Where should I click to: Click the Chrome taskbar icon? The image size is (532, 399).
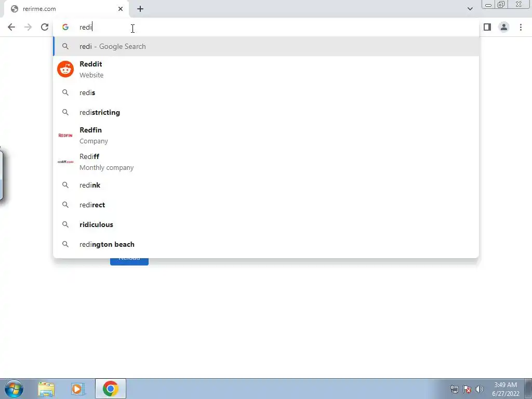111,389
